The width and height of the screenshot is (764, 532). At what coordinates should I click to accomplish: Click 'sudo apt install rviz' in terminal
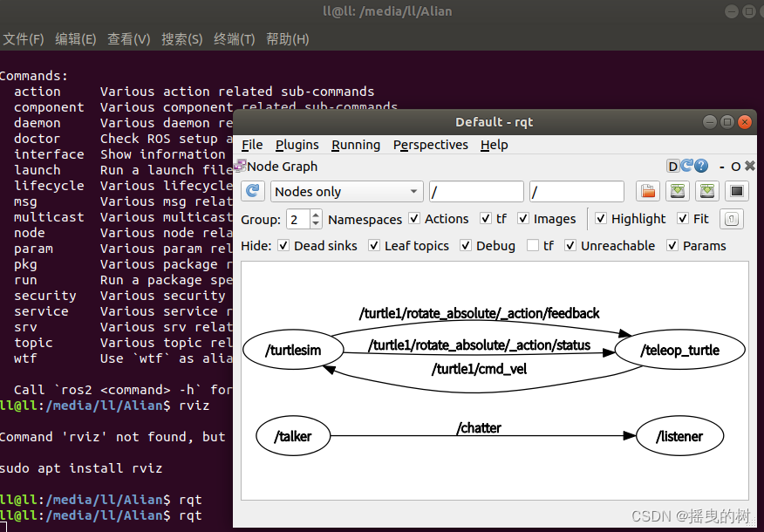click(x=81, y=468)
